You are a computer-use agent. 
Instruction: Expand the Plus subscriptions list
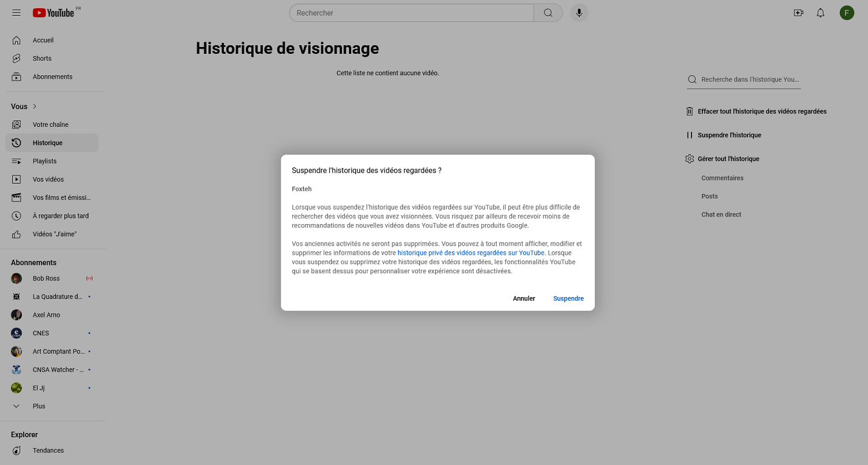(x=39, y=406)
